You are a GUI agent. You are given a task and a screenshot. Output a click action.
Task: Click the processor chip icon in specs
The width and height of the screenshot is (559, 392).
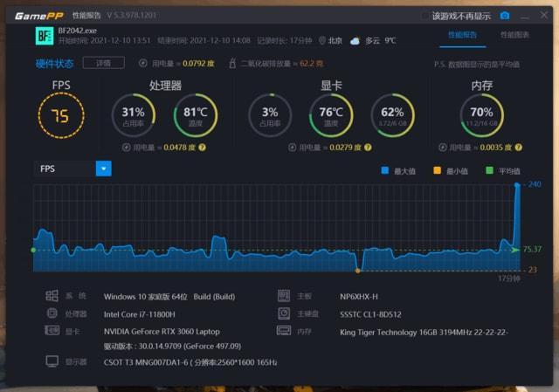point(52,313)
